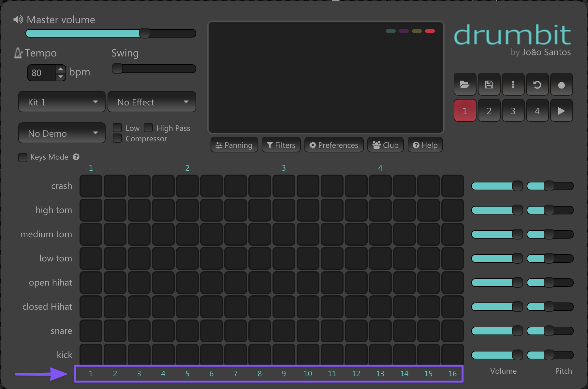This screenshot has height=389, width=588.
Task: Open the Preferences panel
Action: coord(334,145)
